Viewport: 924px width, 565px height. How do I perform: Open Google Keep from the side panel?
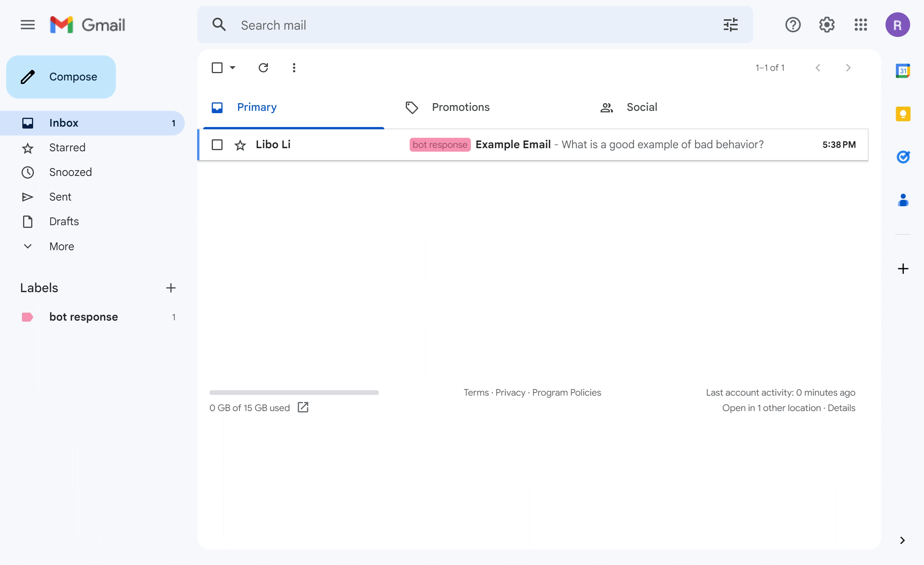903,114
